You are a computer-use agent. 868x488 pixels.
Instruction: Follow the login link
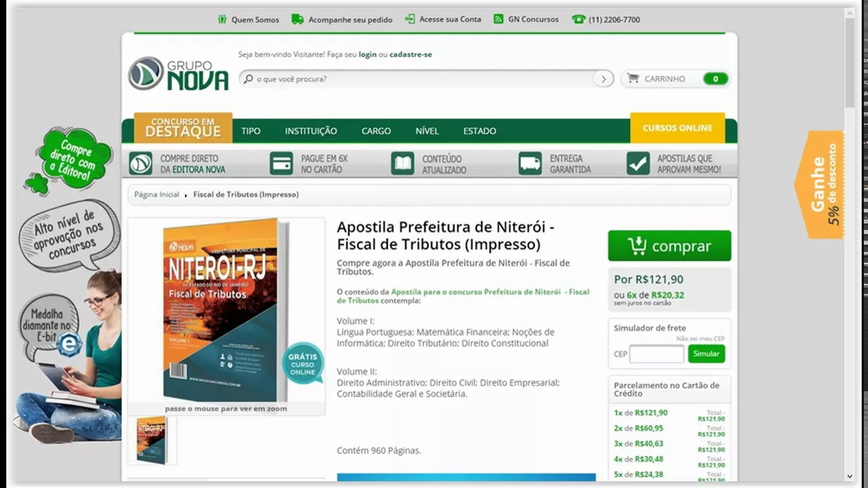367,55
